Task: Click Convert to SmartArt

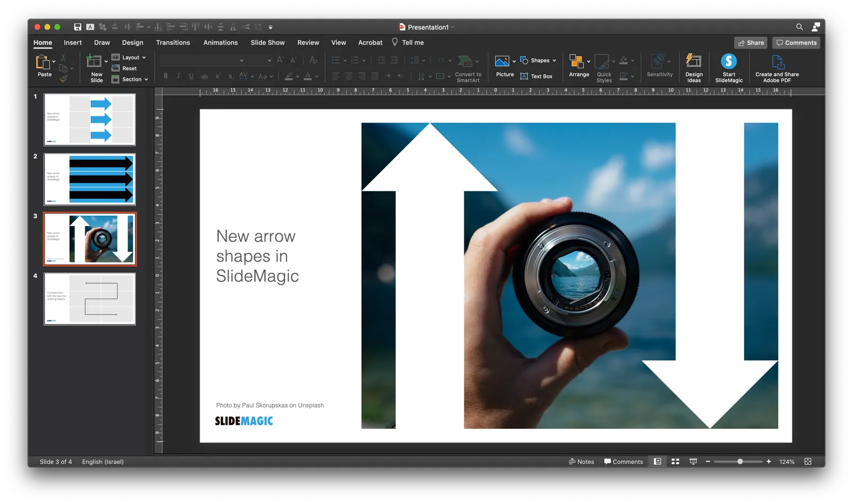Action: 468,69
